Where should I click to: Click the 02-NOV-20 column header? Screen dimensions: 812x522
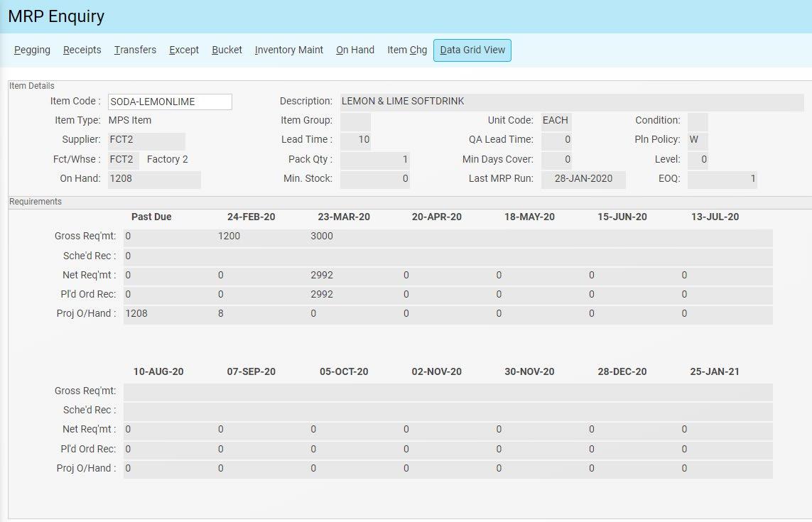(x=437, y=372)
